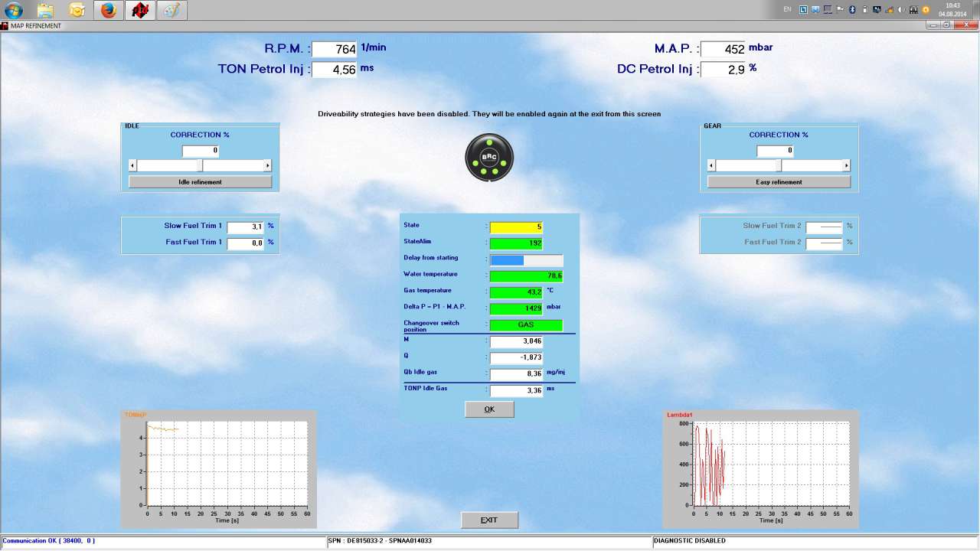Click the Delta P value 1429
This screenshot has width=980, height=551.
click(x=516, y=308)
